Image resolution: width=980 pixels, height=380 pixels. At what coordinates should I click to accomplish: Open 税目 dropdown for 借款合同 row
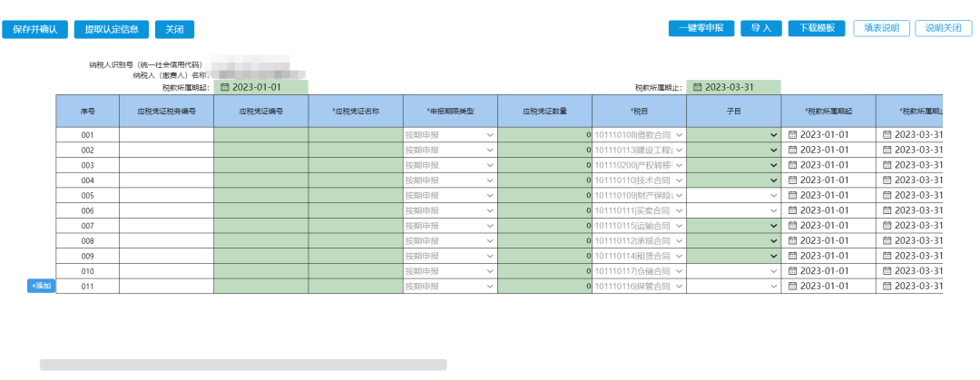pyautogui.click(x=679, y=135)
